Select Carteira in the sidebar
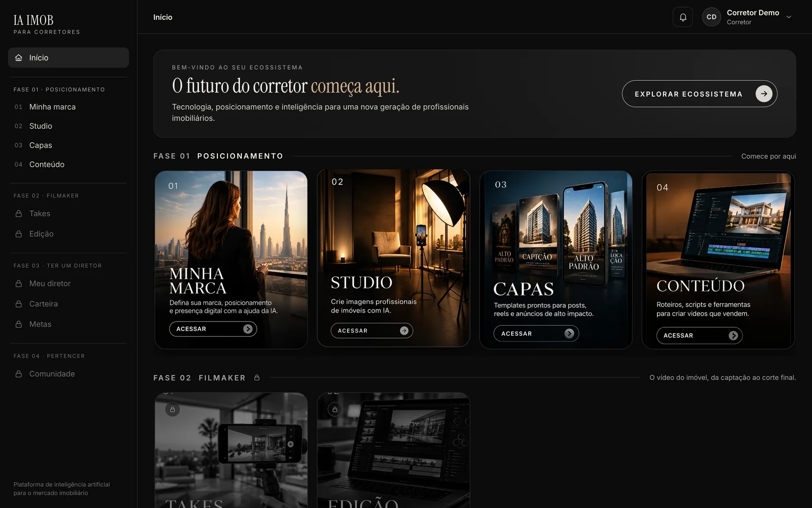812x508 pixels. click(43, 304)
